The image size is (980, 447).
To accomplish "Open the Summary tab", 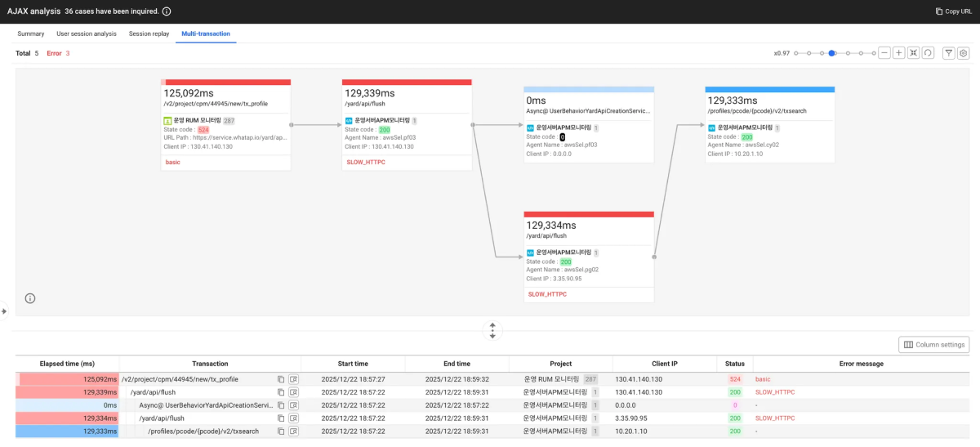I will tap(31, 34).
